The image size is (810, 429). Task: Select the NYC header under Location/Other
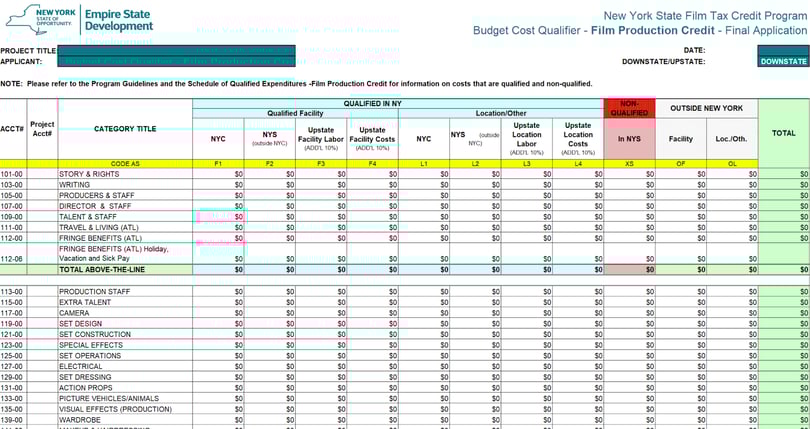[x=424, y=139]
